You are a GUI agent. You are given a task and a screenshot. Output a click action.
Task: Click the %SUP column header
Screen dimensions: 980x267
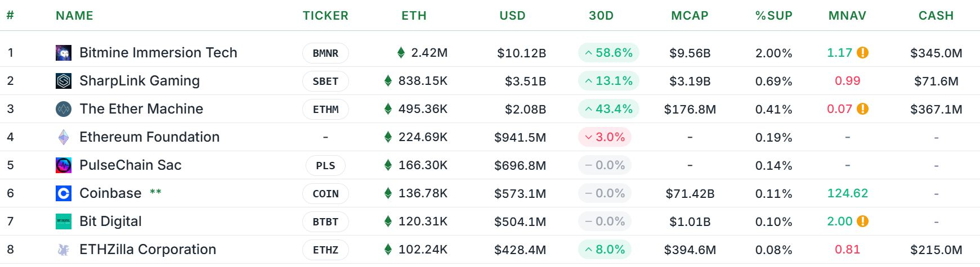pos(773,16)
